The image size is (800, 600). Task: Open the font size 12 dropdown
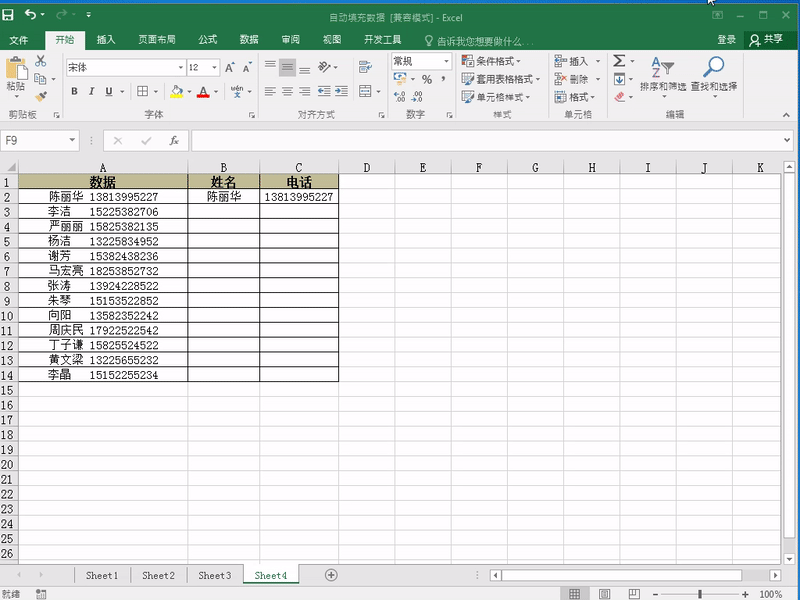click(214, 67)
